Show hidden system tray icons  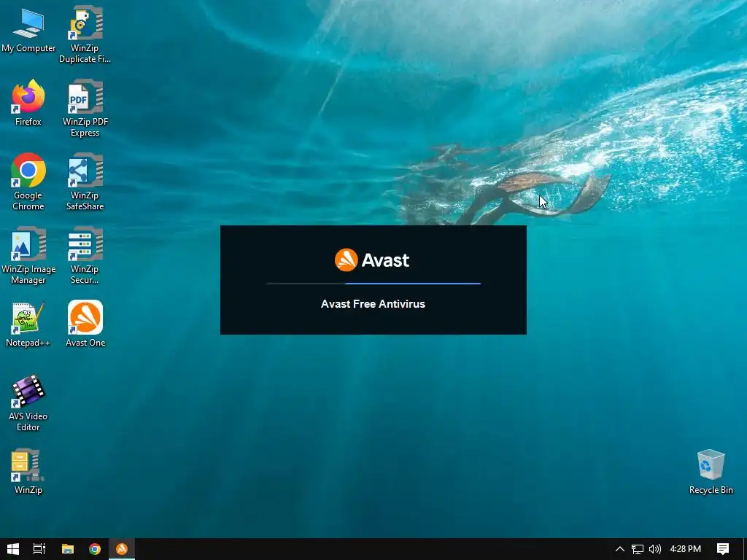click(x=620, y=549)
